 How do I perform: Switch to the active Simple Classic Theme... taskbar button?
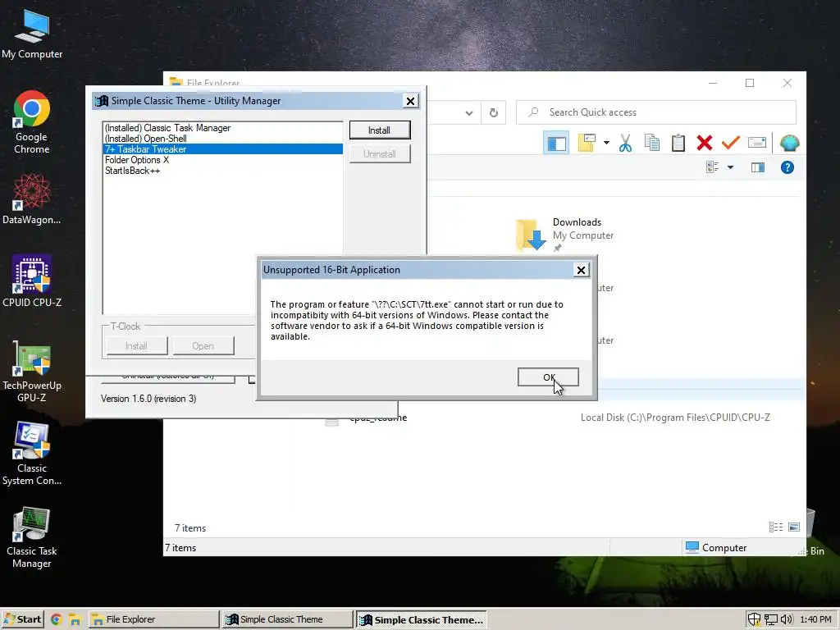tap(421, 620)
